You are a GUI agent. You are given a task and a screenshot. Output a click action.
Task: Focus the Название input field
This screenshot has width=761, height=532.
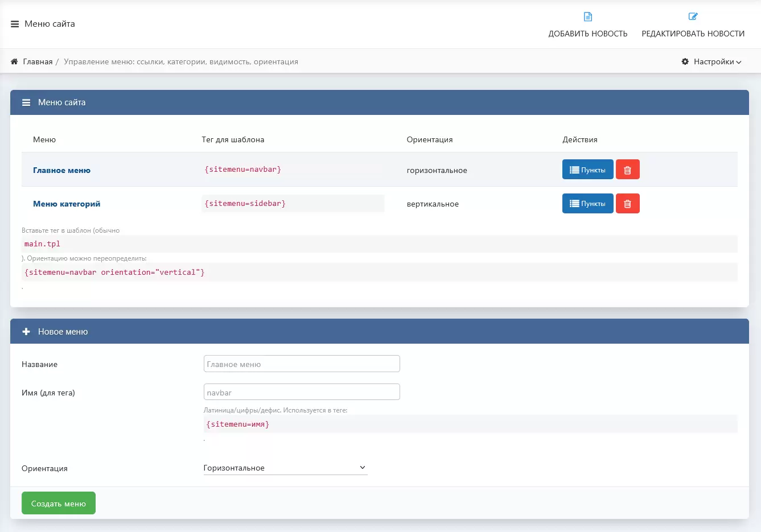[x=302, y=364]
